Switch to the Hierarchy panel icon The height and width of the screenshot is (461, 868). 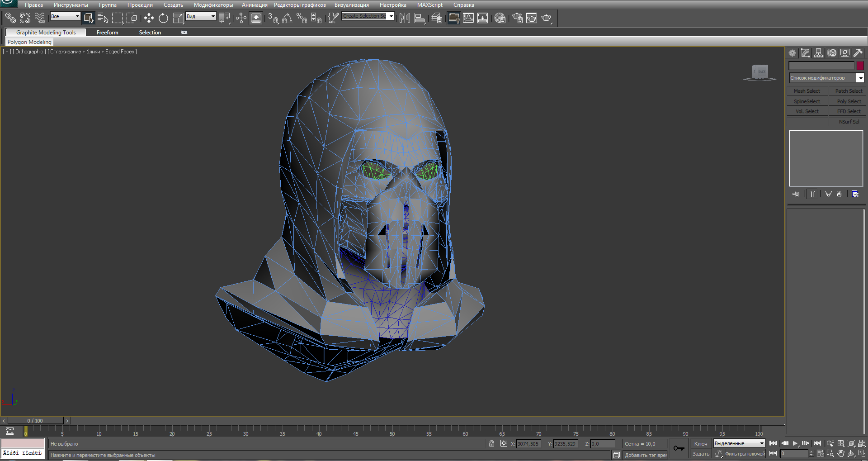[x=819, y=53]
